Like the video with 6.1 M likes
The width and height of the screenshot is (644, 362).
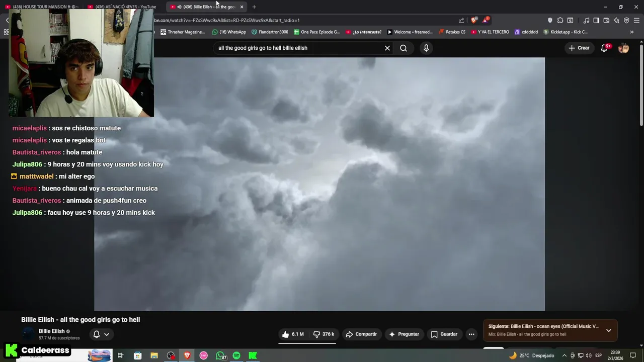click(293, 334)
